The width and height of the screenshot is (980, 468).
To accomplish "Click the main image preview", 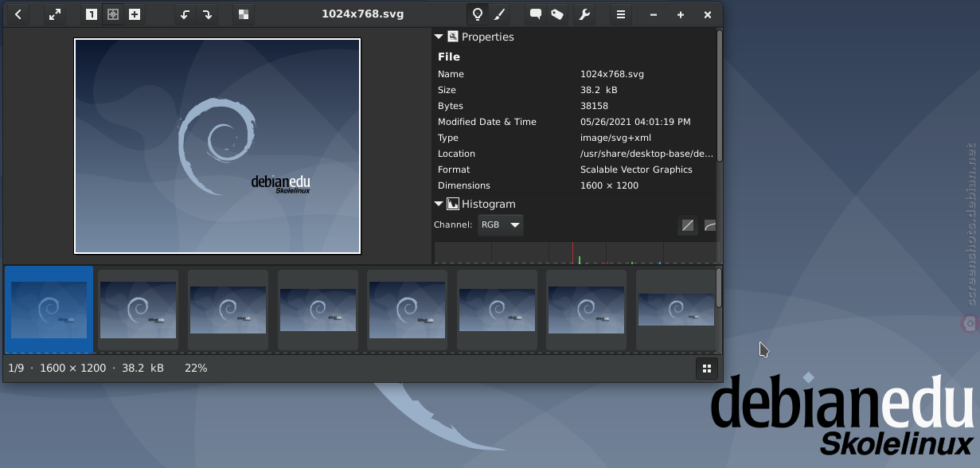I will pyautogui.click(x=217, y=146).
